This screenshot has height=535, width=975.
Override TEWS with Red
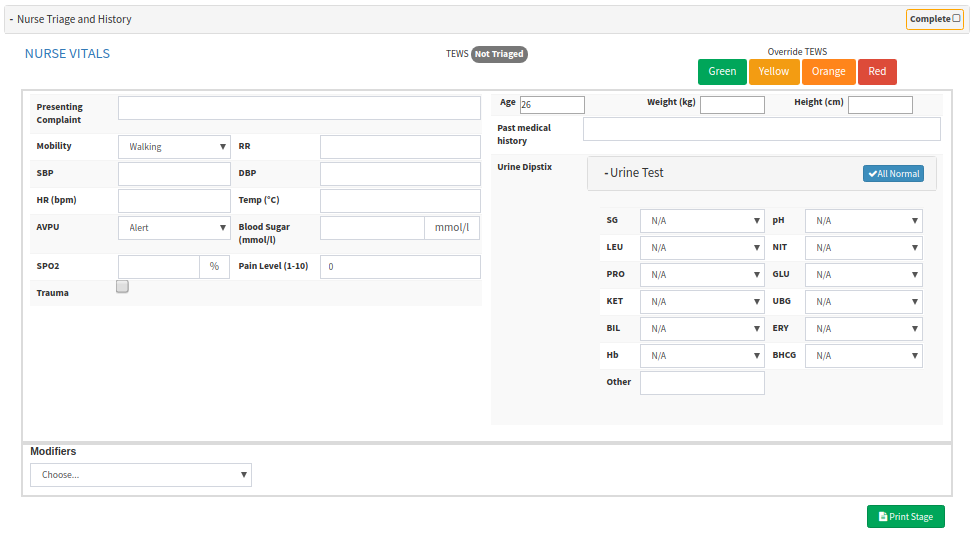click(877, 72)
